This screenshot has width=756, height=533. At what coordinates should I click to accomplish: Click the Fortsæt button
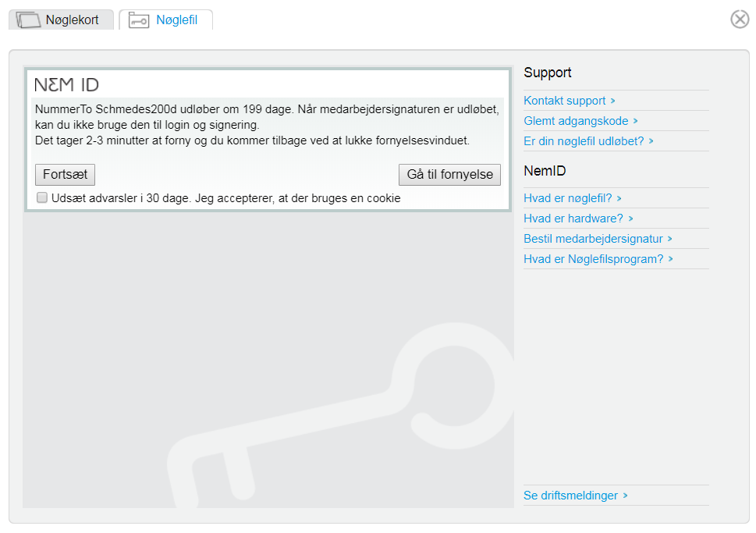tap(65, 175)
